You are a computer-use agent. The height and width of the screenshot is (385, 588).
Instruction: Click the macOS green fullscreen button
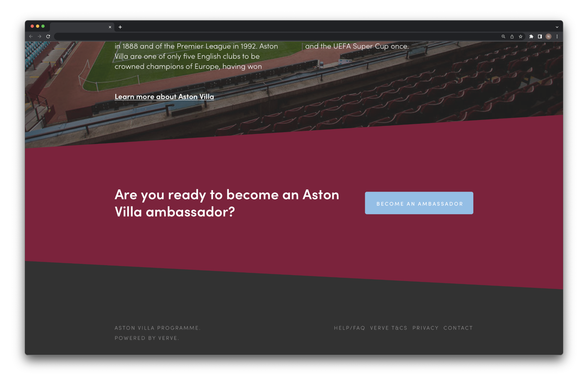[43, 26]
